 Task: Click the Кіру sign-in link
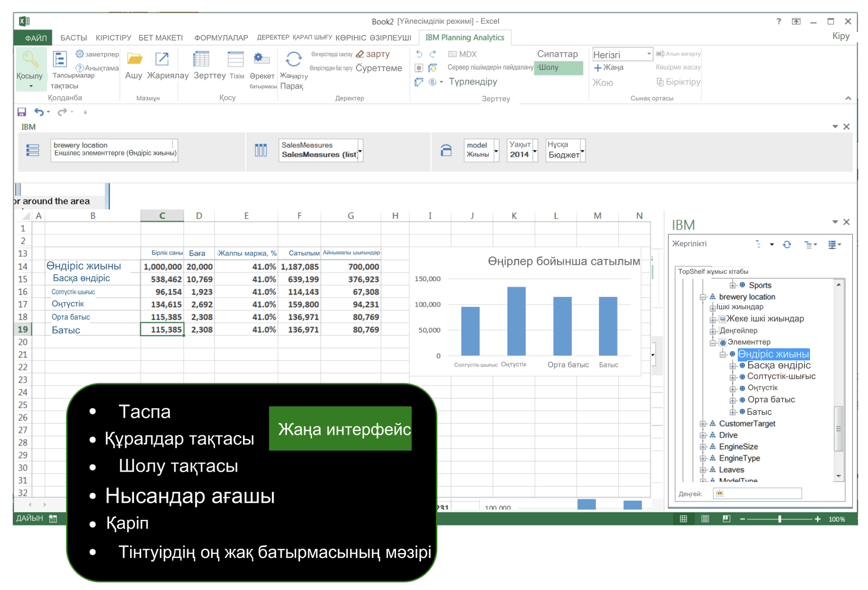[x=841, y=36]
